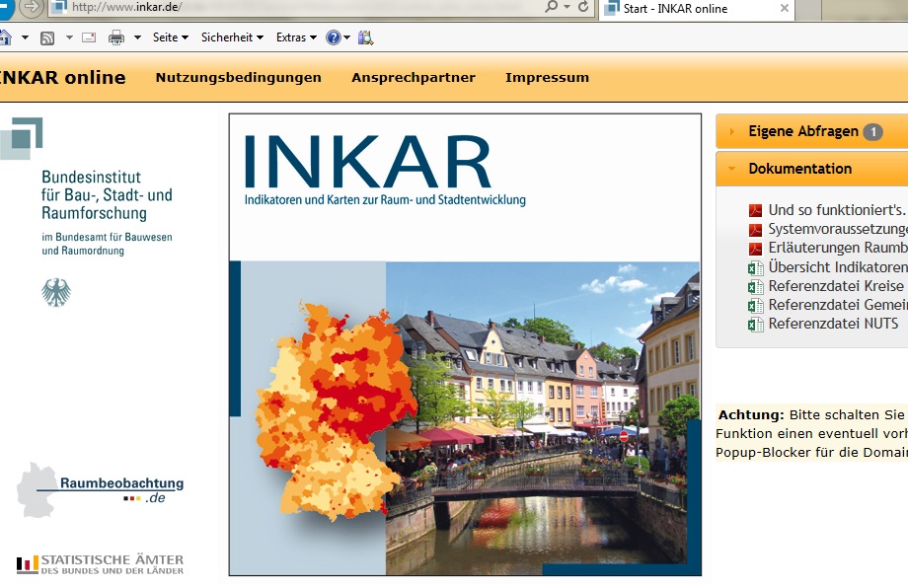Open the Sicherheit menu
This screenshot has width=908, height=588.
(232, 37)
